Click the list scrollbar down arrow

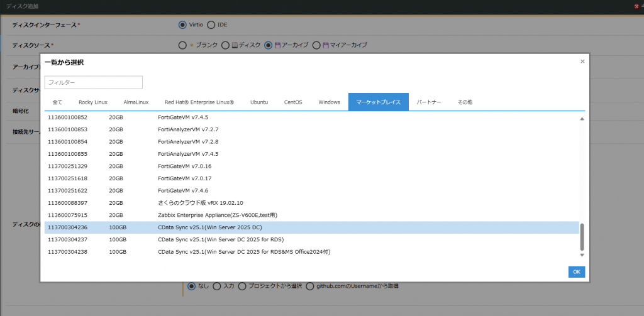click(x=582, y=255)
